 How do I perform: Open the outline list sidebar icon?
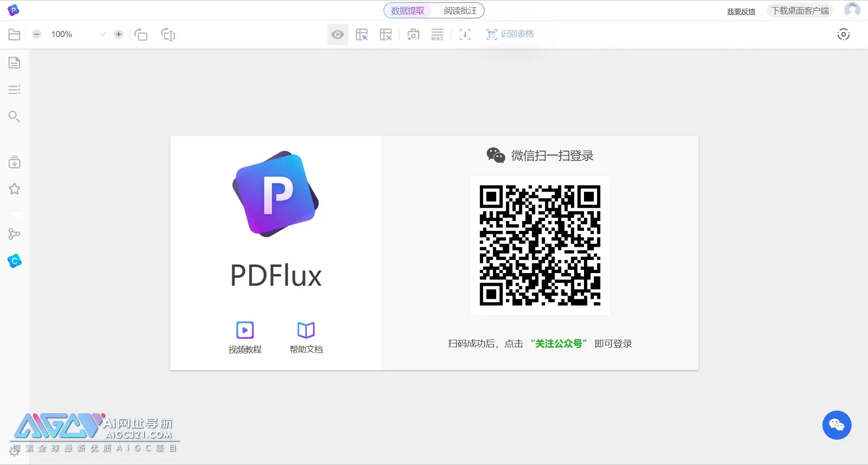pyautogui.click(x=15, y=90)
